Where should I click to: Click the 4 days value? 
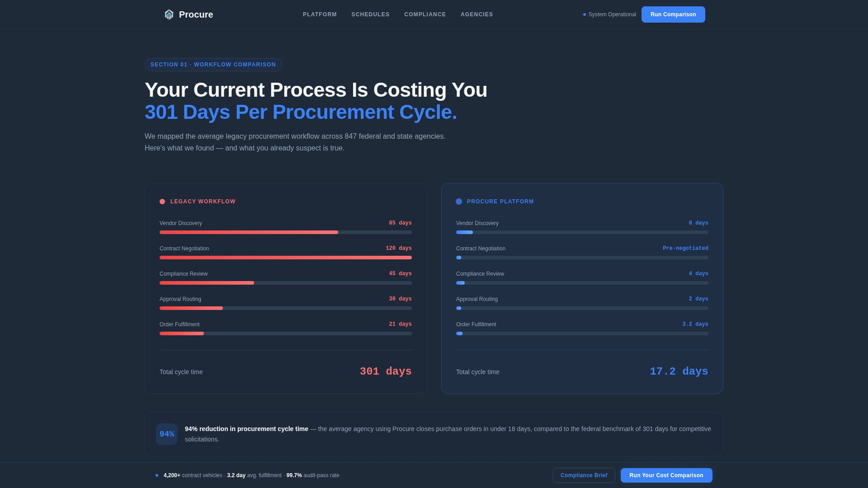698,274
